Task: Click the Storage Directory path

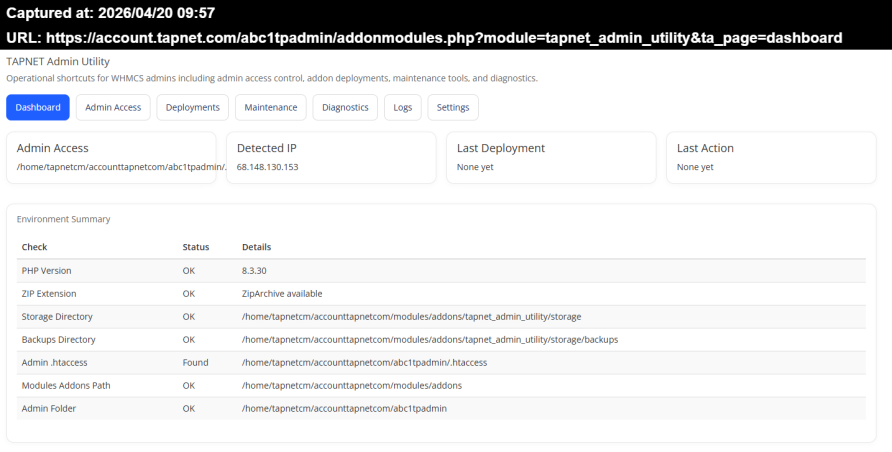Action: [x=411, y=317]
